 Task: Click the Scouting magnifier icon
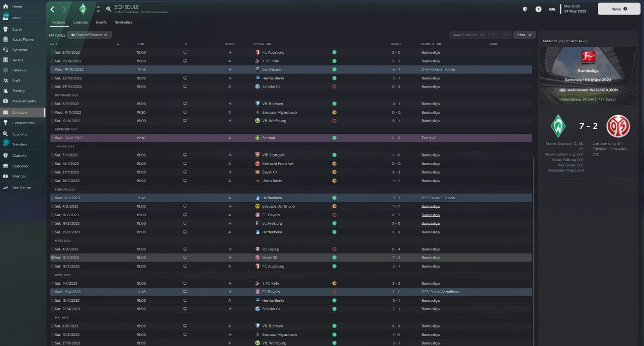point(6,134)
